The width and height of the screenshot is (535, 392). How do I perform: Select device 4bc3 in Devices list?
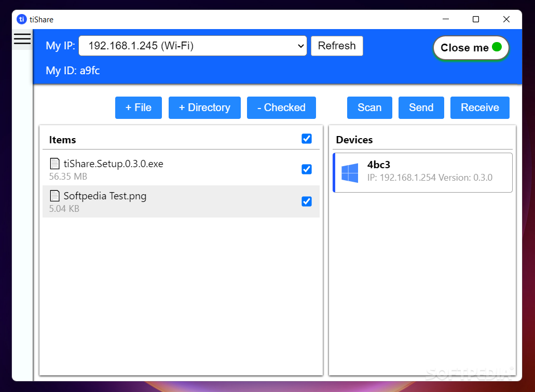[422, 173]
